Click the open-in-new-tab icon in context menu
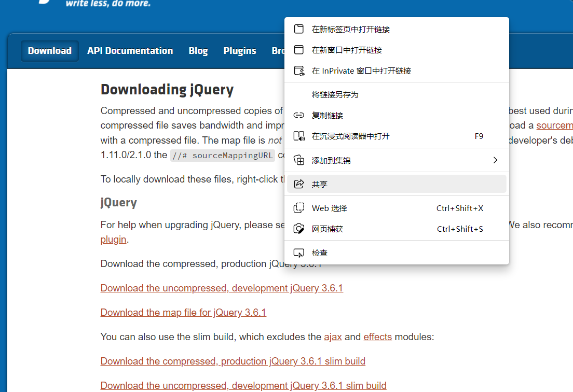Viewport: 573px width, 392px height. [x=299, y=29]
